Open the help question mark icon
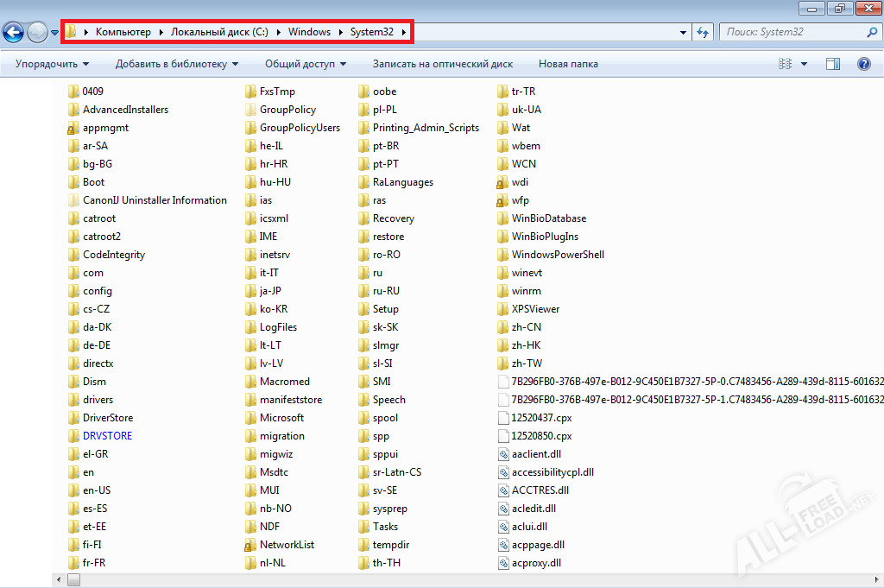The width and height of the screenshot is (884, 588). [863, 64]
